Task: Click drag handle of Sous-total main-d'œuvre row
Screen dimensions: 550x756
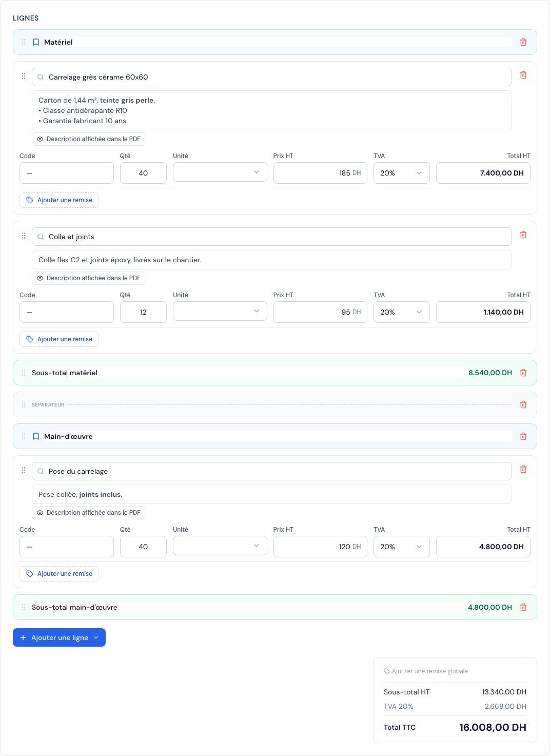Action: coord(24,607)
